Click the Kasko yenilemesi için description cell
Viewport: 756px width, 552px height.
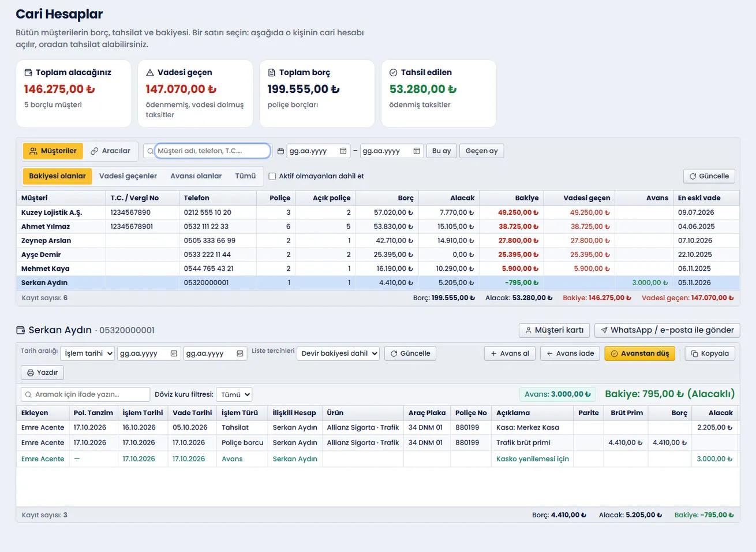pyautogui.click(x=533, y=459)
